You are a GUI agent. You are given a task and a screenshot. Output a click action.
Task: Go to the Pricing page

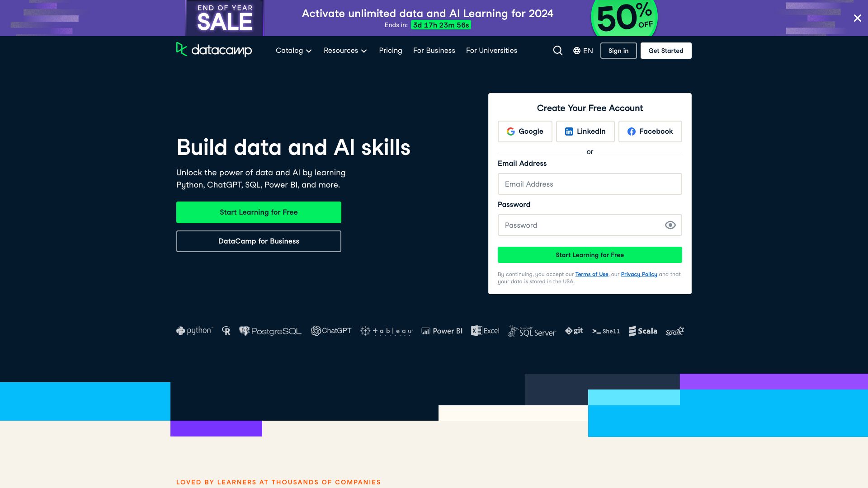[390, 51]
